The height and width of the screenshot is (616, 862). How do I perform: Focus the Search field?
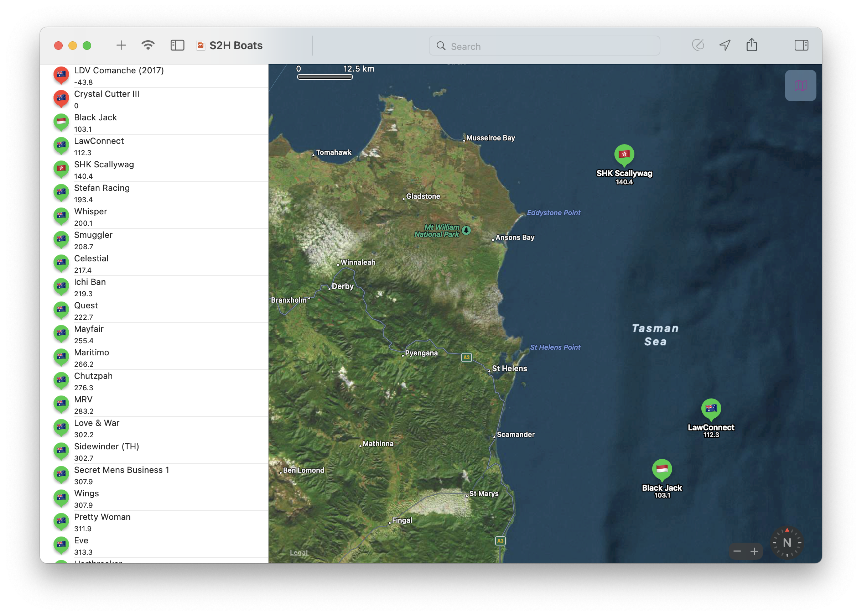[544, 46]
